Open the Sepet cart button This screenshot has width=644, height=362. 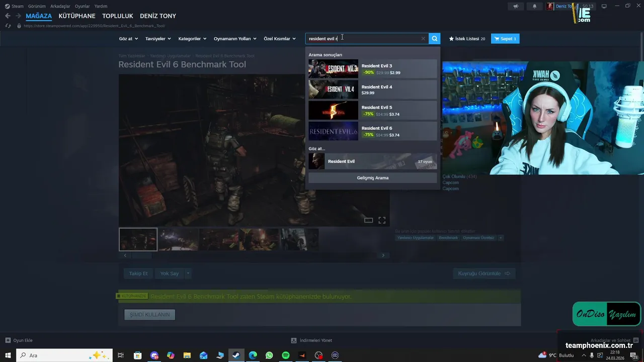[x=505, y=39]
